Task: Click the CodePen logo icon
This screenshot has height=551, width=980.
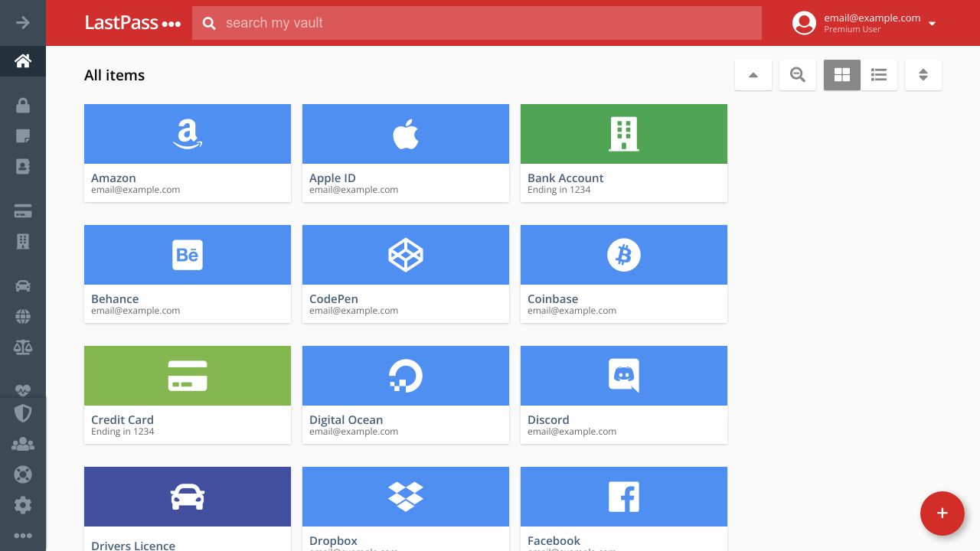Action: (x=406, y=255)
